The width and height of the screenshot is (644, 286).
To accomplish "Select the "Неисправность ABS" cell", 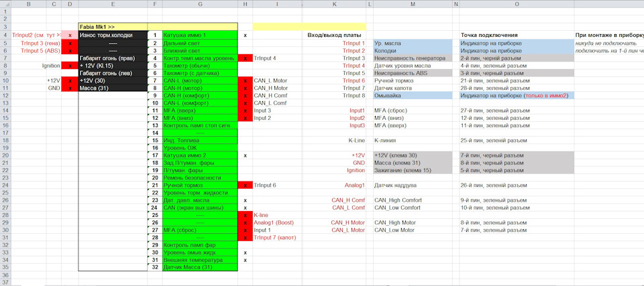I will (413, 73).
